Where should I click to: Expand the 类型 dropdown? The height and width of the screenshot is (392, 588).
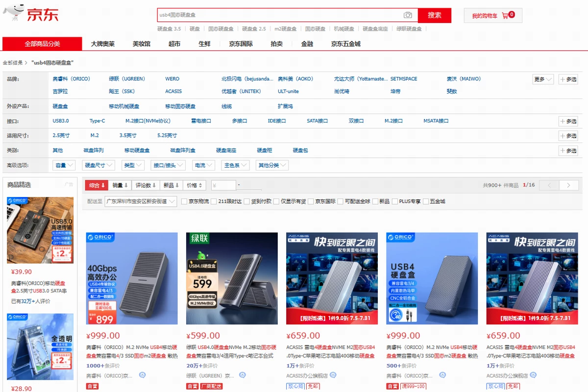(x=133, y=165)
